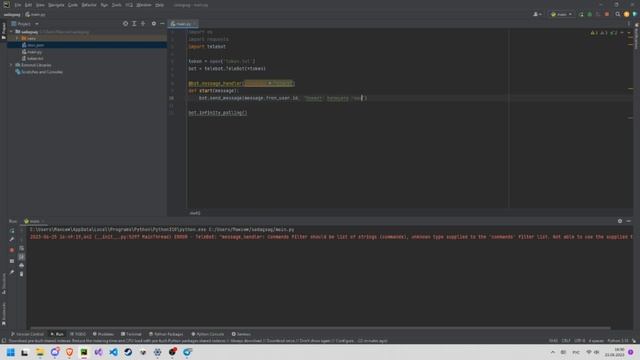
Task: Open Problems tool window tab
Action: click(103, 334)
